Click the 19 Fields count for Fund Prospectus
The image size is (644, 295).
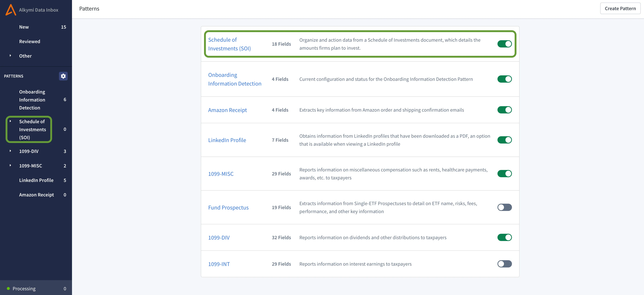[x=281, y=207]
